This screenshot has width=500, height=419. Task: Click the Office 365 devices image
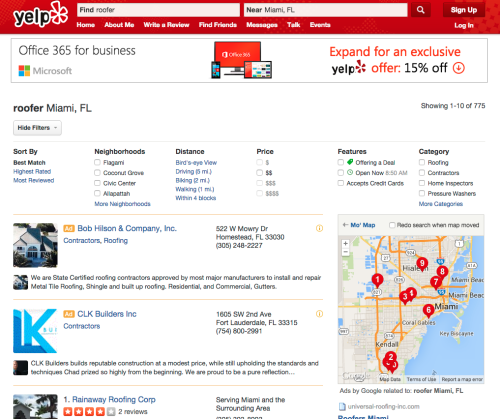(x=241, y=60)
